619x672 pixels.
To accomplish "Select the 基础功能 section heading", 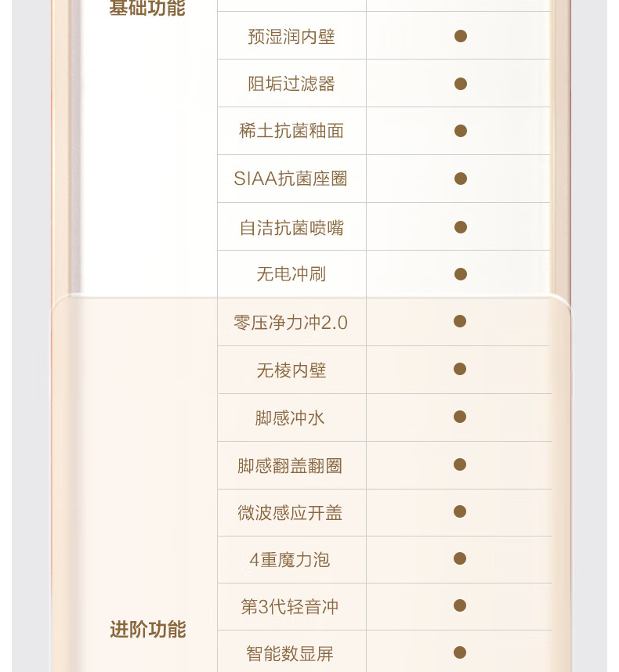I will (147, 8).
